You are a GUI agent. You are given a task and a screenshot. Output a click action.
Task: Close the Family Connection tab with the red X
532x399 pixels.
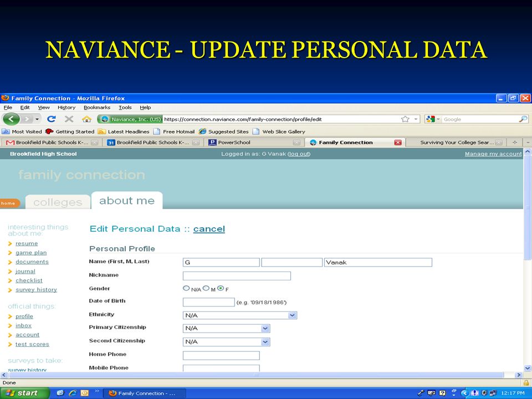tap(398, 142)
